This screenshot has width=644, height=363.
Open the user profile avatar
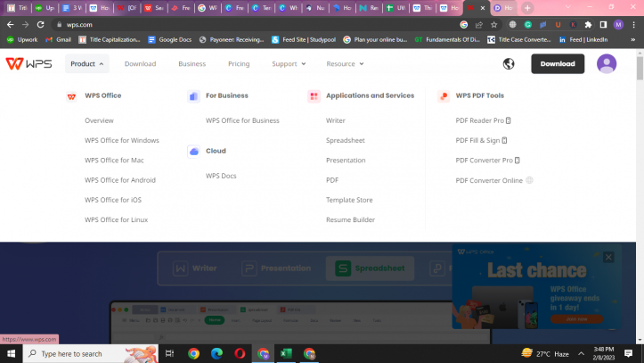(x=607, y=63)
